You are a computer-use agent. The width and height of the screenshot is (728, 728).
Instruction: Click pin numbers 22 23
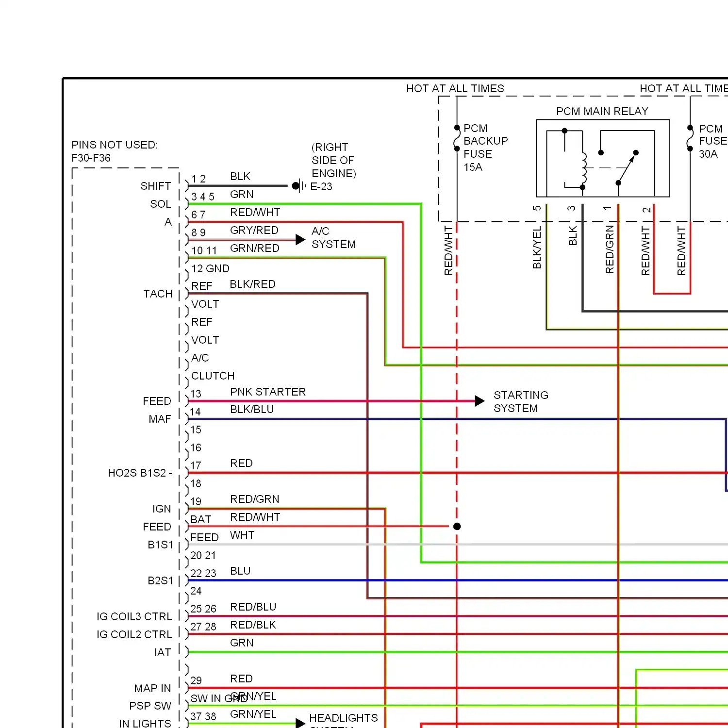click(x=203, y=573)
